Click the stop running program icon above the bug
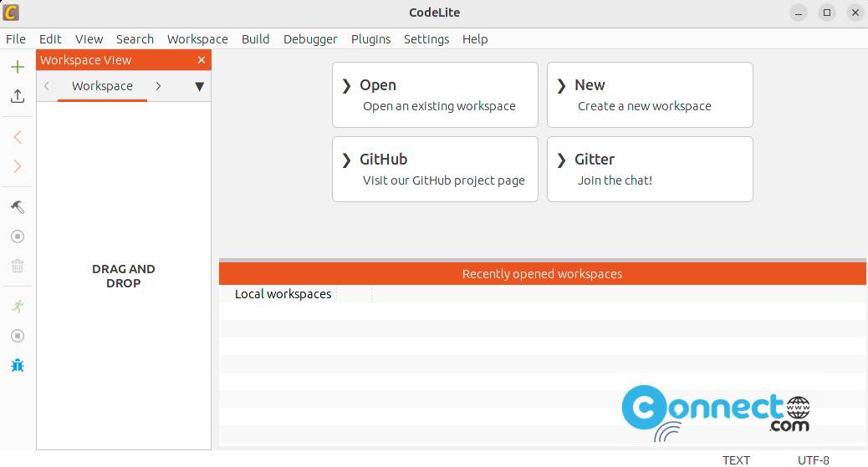 18,336
